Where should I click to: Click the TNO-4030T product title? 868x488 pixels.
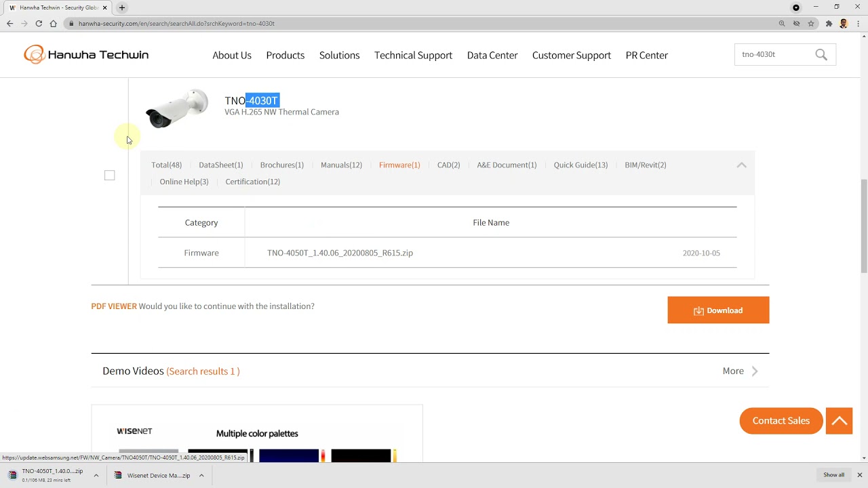coord(252,100)
